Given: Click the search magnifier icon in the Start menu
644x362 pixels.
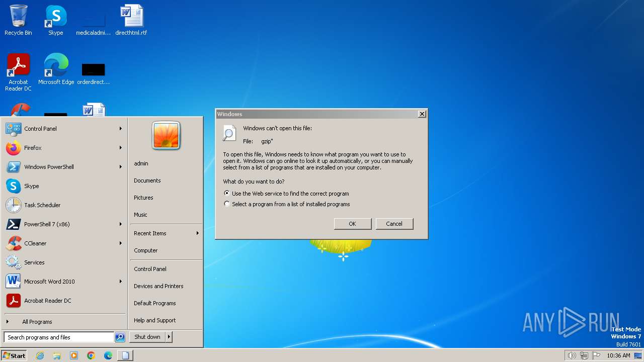Looking at the screenshot, I should [120, 337].
